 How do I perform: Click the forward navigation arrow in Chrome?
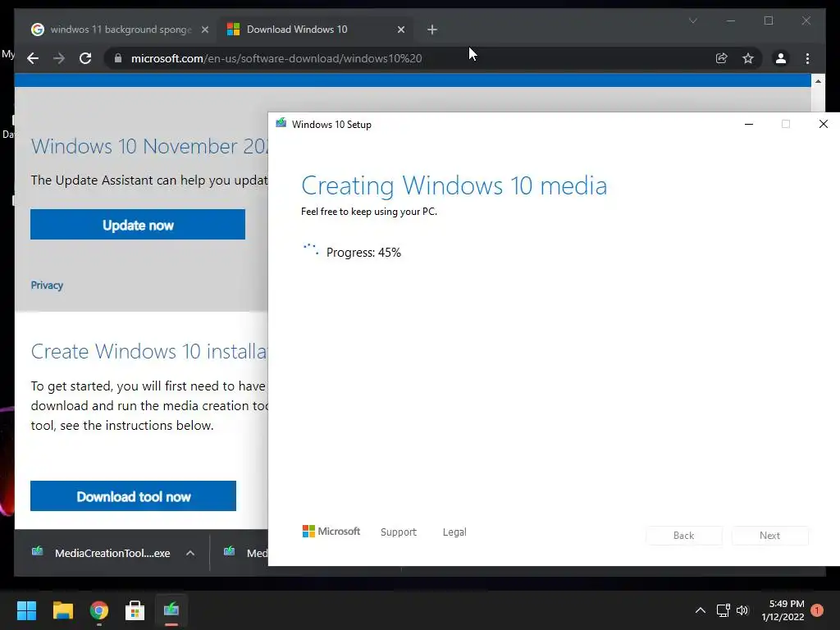[x=59, y=58]
